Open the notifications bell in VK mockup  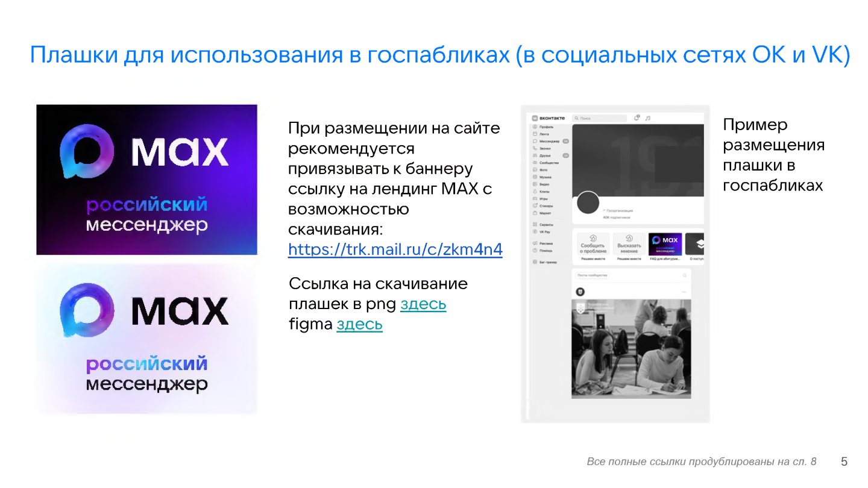click(637, 118)
